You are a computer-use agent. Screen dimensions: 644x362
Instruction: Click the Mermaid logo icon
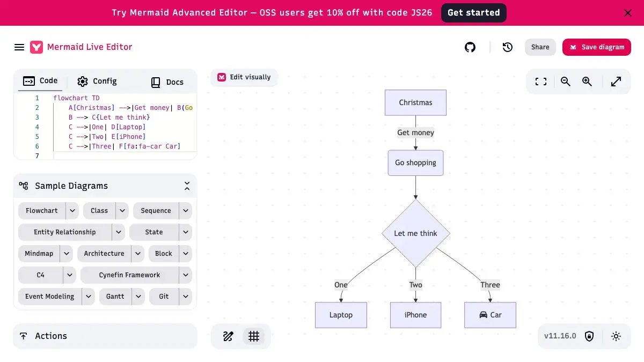[x=36, y=47]
